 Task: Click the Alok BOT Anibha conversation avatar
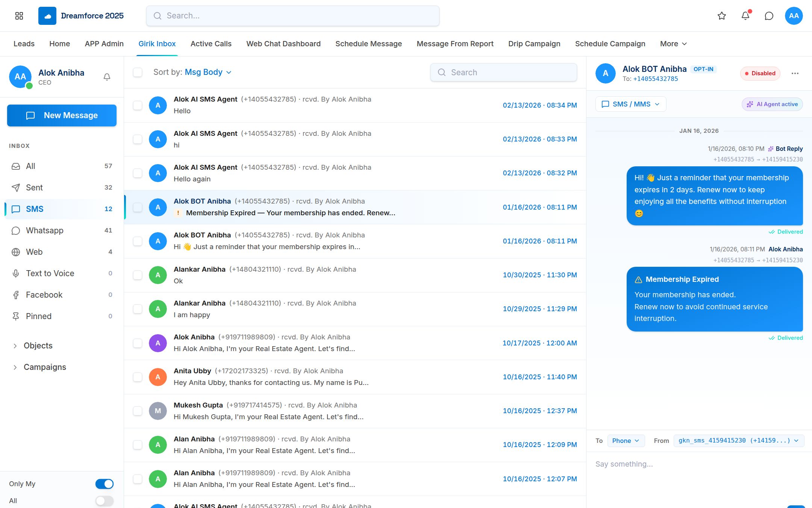pyautogui.click(x=605, y=73)
